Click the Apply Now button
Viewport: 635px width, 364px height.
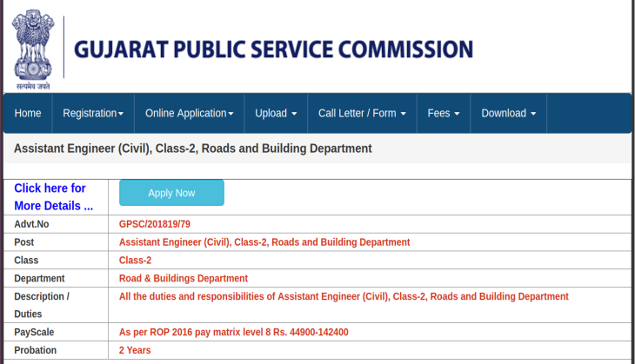coord(171,193)
